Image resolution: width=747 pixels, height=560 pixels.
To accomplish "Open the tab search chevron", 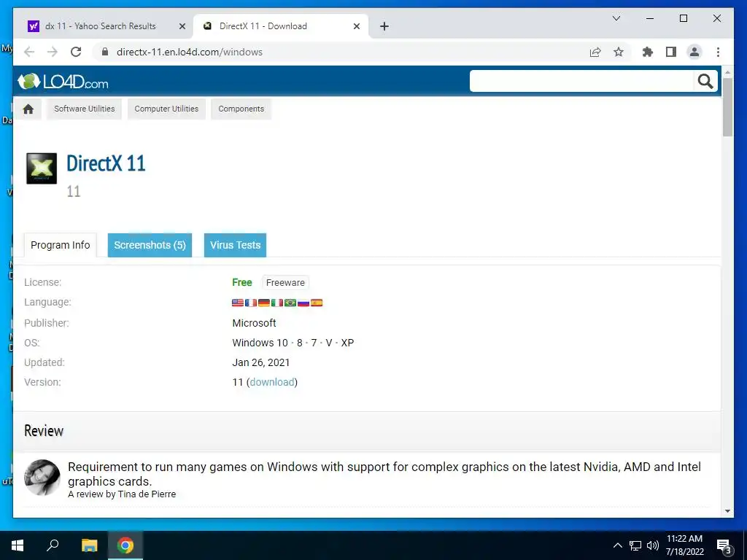I will (x=616, y=18).
